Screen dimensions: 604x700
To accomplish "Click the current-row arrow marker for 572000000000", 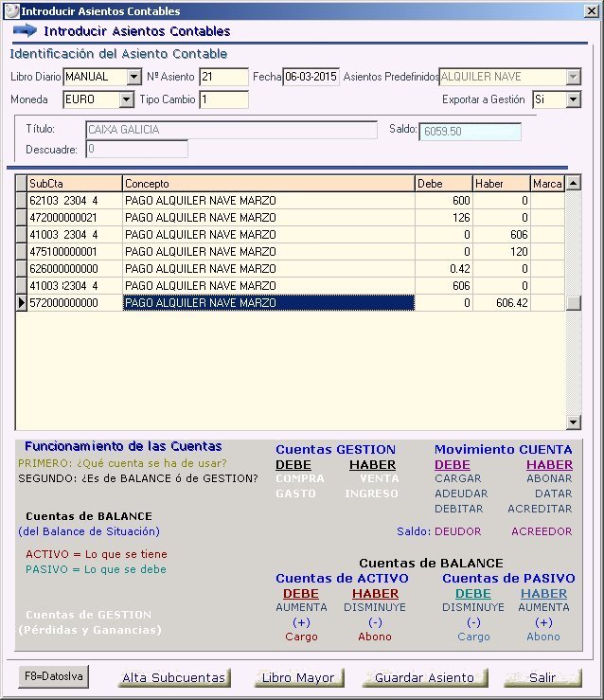I will tap(22, 303).
